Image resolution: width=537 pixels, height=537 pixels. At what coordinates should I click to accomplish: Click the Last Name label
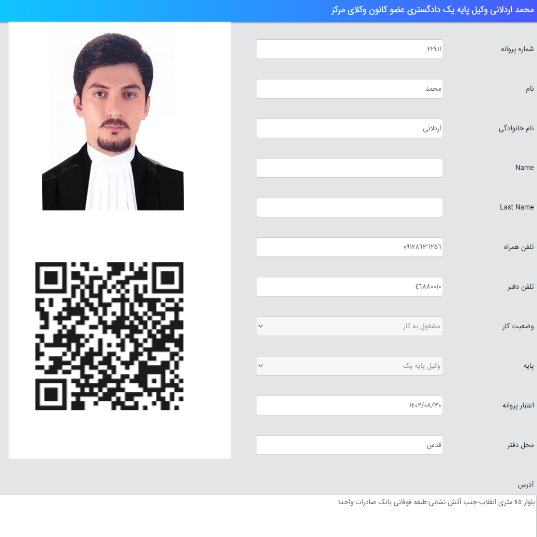[516, 207]
